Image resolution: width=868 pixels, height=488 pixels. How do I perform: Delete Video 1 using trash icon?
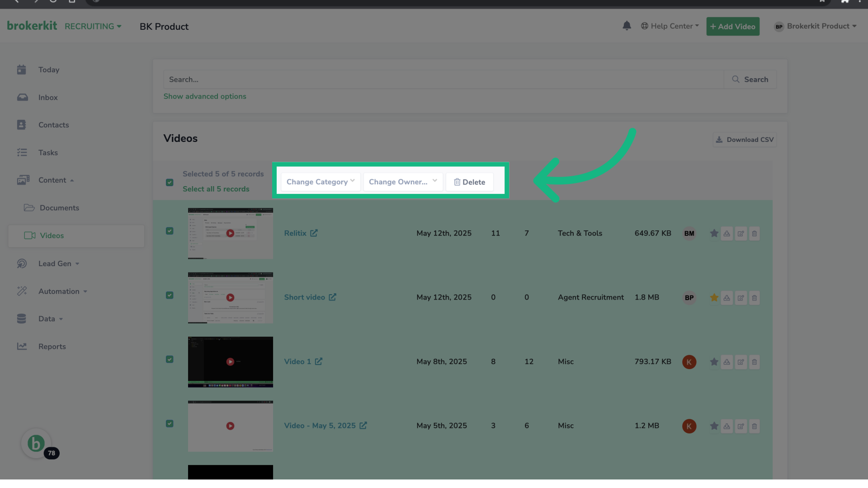click(x=754, y=362)
